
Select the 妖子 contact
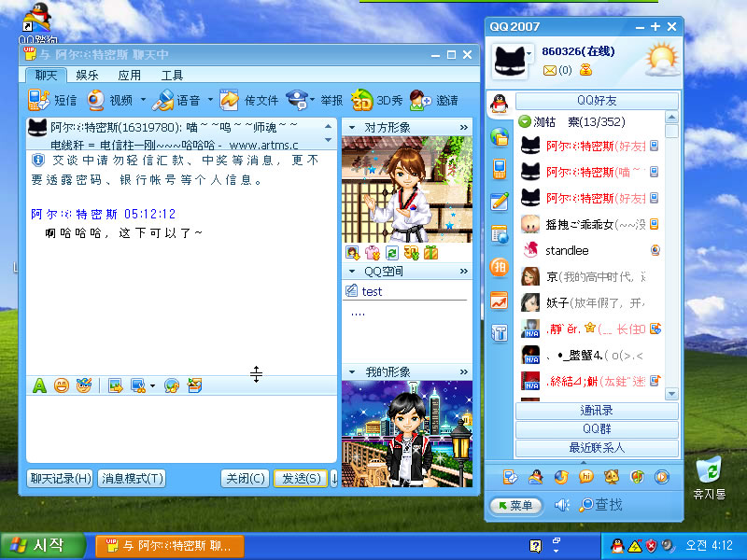pyautogui.click(x=590, y=302)
